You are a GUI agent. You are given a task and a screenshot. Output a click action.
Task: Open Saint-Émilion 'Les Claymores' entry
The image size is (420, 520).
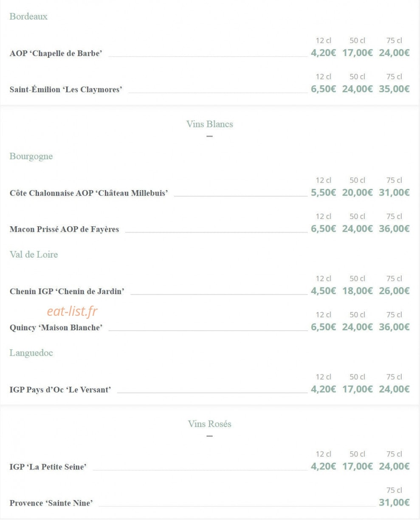point(66,90)
